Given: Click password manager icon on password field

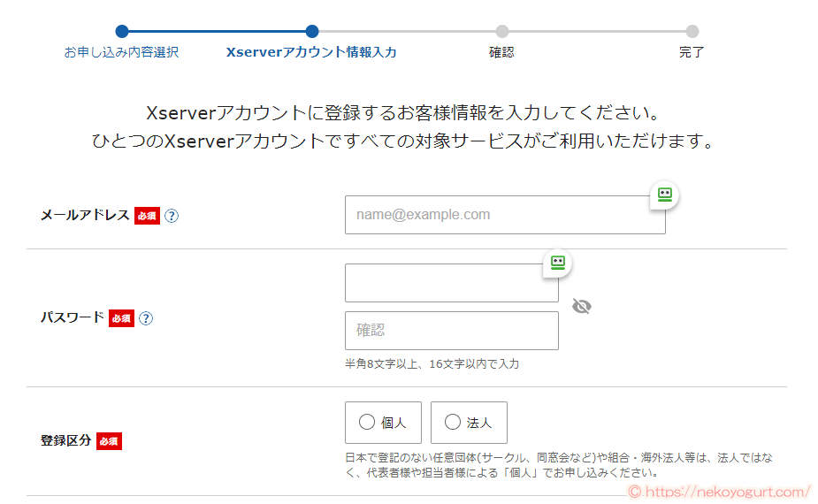Looking at the screenshot, I should tap(558, 263).
